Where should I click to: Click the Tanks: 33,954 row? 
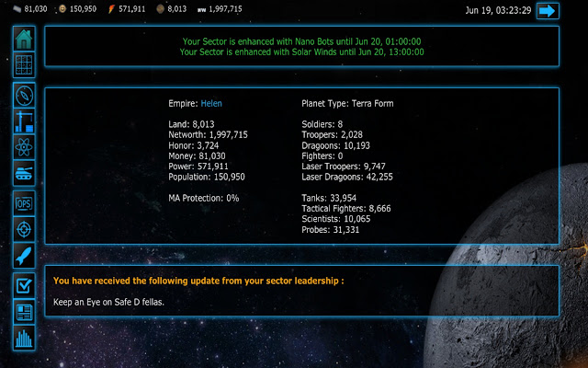point(329,198)
